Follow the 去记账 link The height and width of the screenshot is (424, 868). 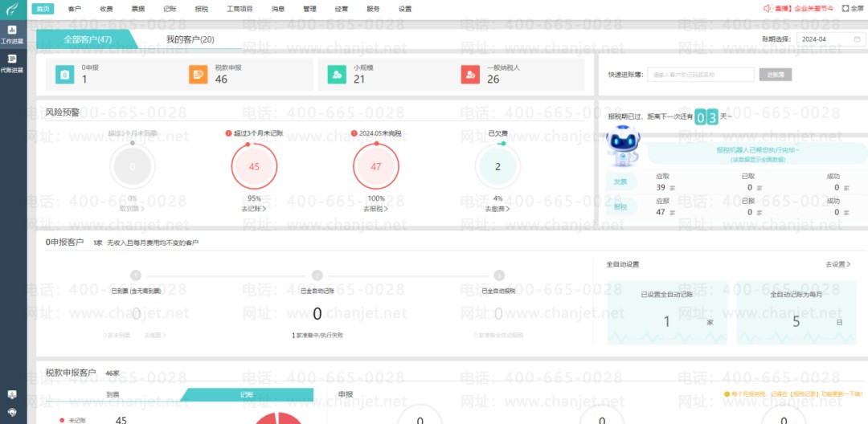point(253,209)
